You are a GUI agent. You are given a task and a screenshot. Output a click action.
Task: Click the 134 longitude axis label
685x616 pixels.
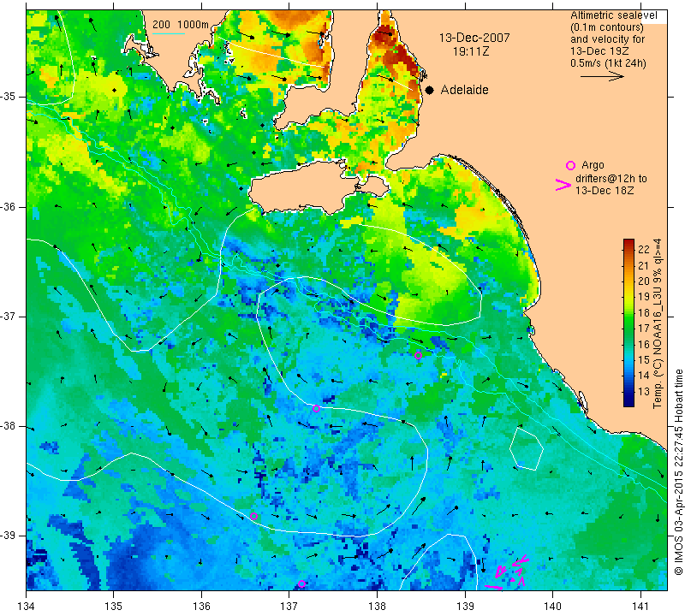pyautogui.click(x=27, y=606)
